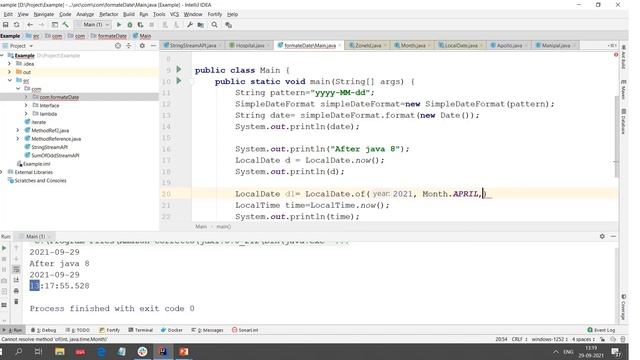The width and height of the screenshot is (640, 360).
Task: Select SumOfOddStreamAPI file in project tree
Action: 55,155
